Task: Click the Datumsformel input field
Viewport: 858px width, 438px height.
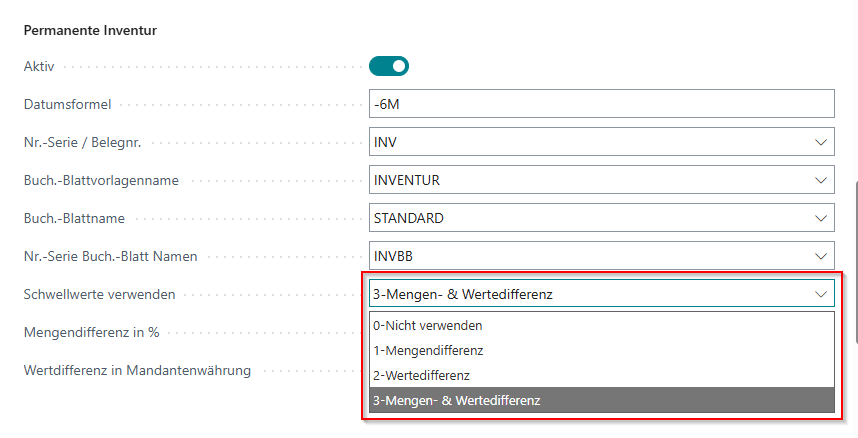Action: tap(601, 104)
